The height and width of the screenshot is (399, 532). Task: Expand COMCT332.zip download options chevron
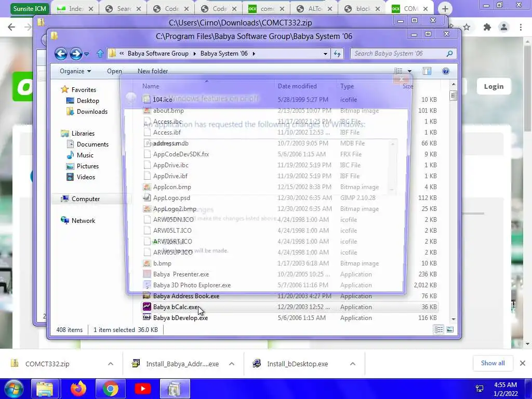[111, 364]
